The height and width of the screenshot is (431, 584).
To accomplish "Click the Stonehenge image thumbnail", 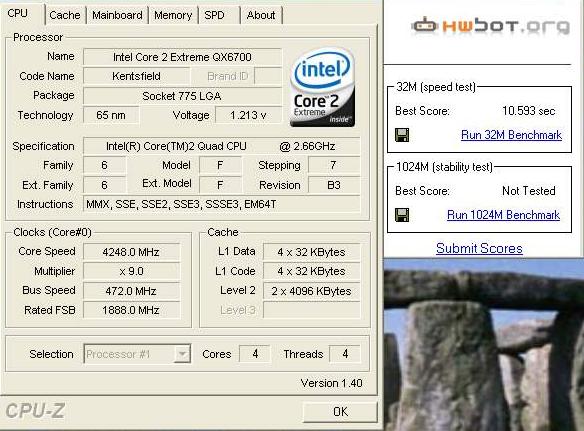I will pyautogui.click(x=484, y=345).
